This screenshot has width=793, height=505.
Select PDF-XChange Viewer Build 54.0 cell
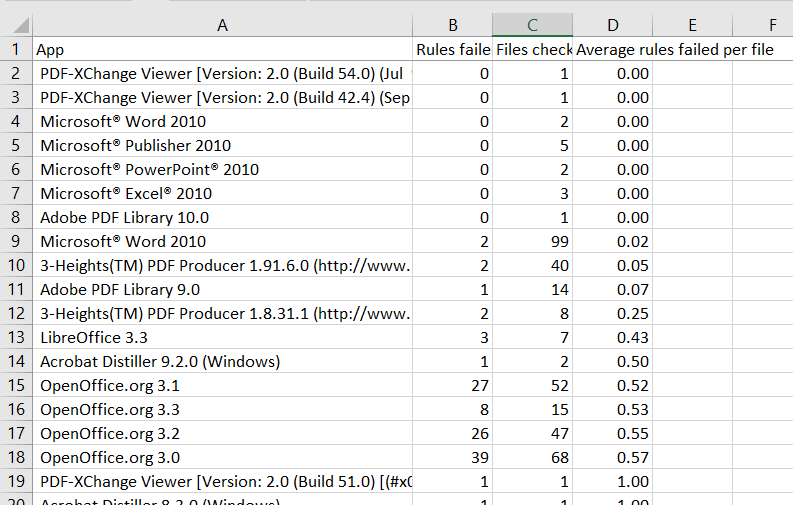tap(223, 73)
